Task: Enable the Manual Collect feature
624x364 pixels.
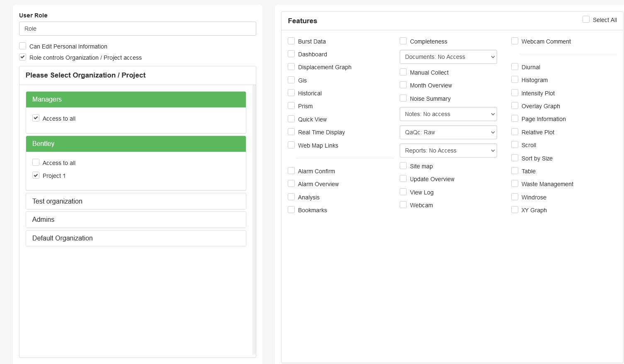Action: [403, 72]
